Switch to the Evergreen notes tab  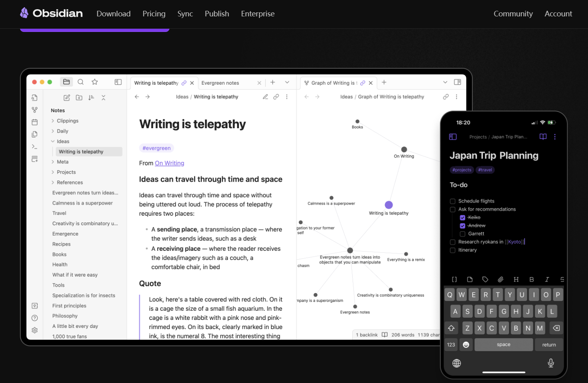[220, 83]
